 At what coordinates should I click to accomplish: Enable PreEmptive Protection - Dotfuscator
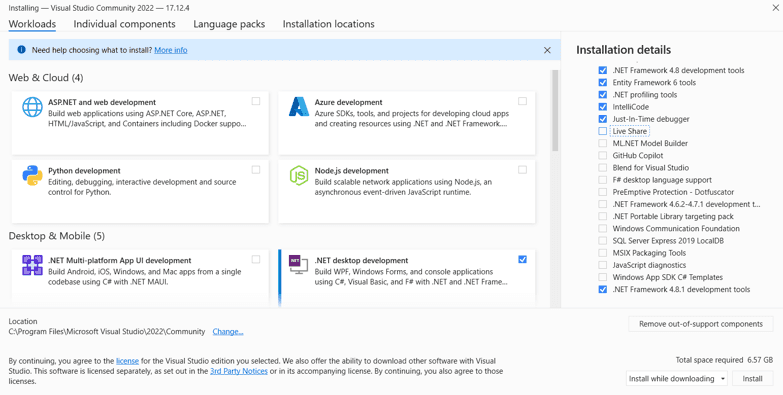[603, 192]
